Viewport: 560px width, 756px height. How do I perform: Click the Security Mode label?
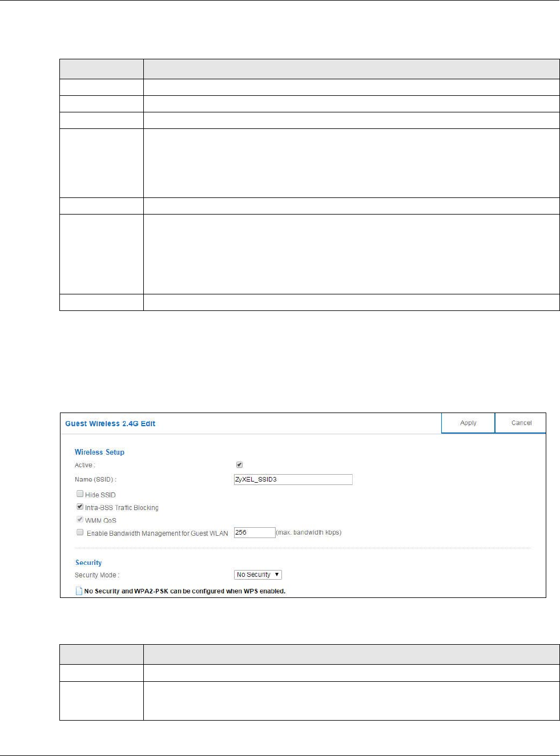point(97,575)
